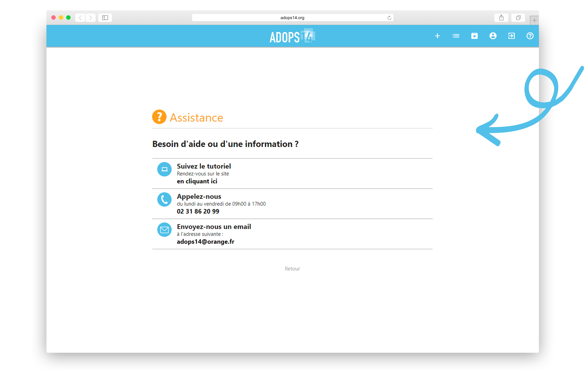Click the orange Assistance question mark icon

[x=159, y=117]
